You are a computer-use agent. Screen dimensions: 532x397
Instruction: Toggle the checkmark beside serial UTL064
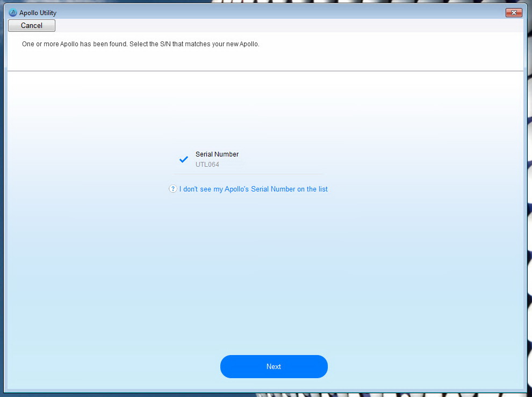184,159
